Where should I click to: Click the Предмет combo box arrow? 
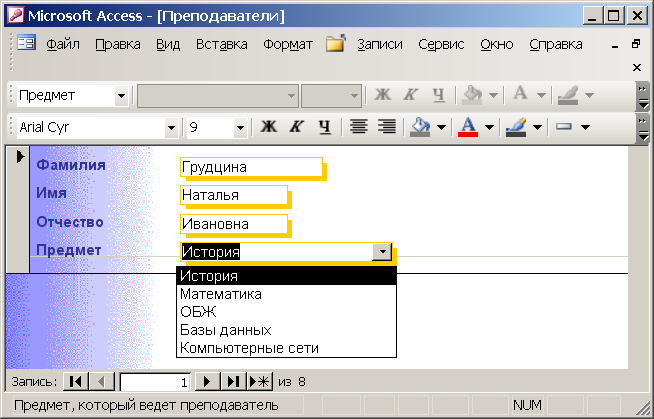[382, 251]
